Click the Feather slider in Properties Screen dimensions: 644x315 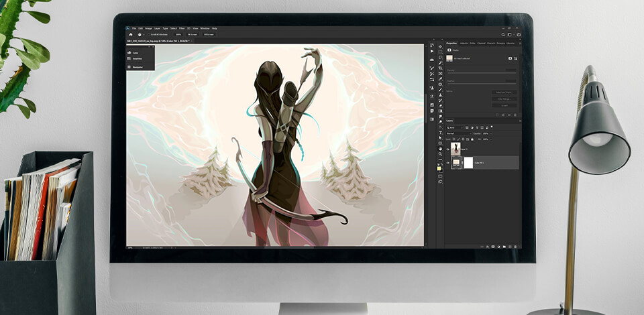pyautogui.click(x=482, y=84)
